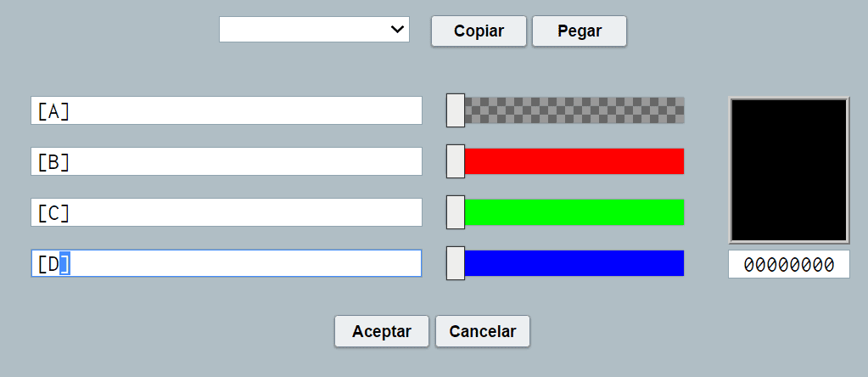Click inside the [B] input field
The image size is (868, 377).
[227, 161]
